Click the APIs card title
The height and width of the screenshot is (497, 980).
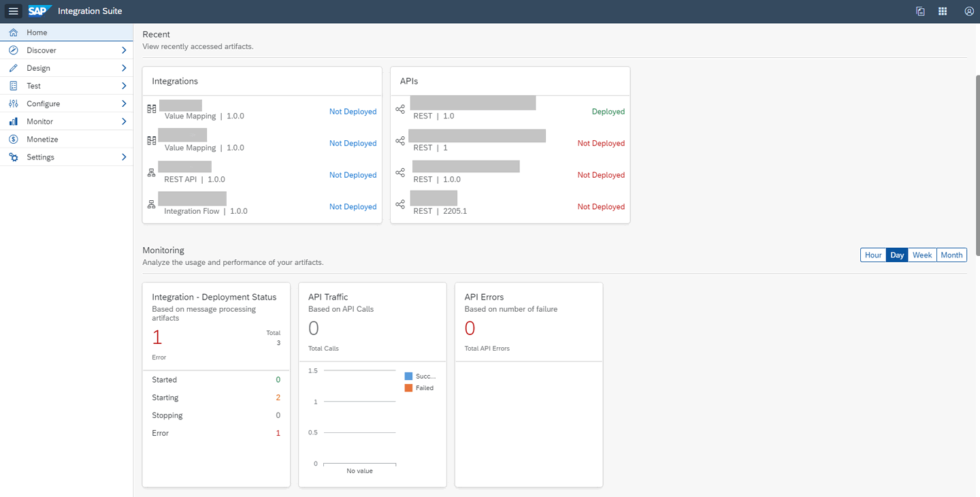409,81
